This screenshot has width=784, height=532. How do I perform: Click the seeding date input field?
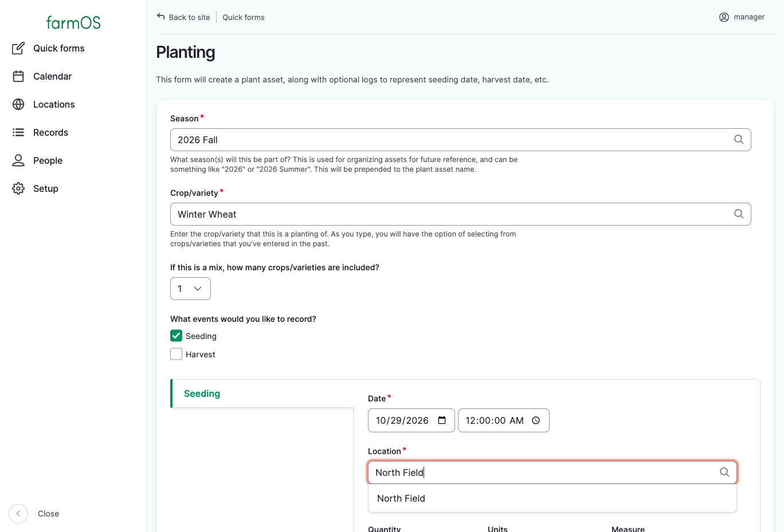coord(411,420)
